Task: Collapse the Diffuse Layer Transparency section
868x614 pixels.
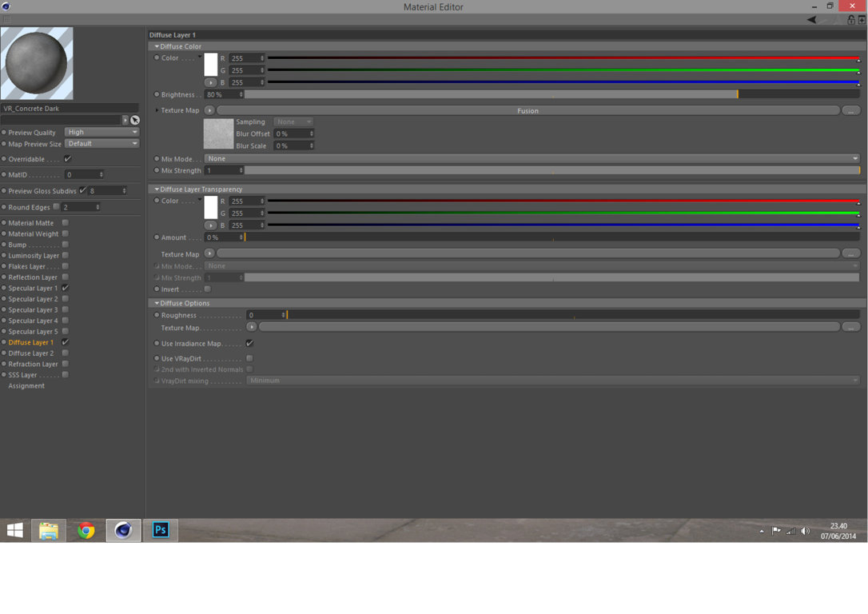Action: 157,189
